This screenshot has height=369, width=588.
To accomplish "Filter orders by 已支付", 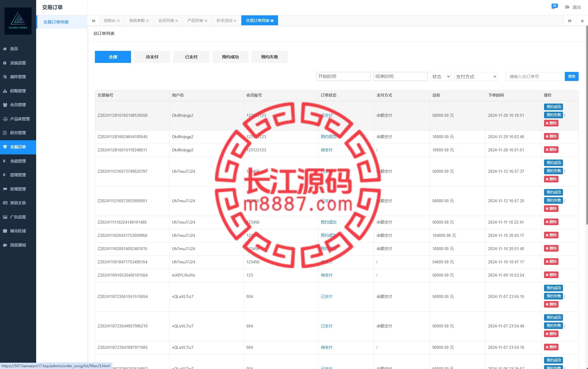I will pos(191,57).
